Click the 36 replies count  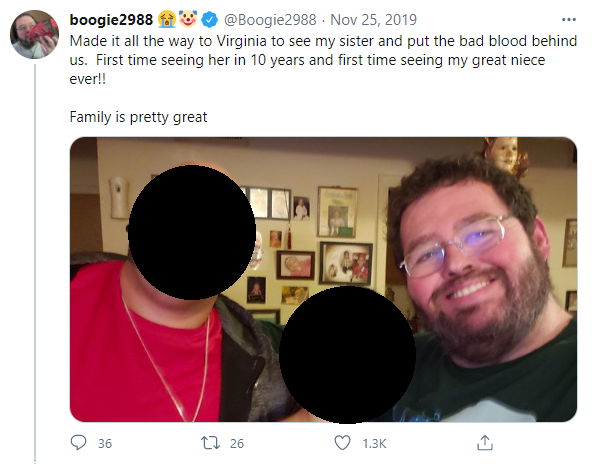[105, 443]
